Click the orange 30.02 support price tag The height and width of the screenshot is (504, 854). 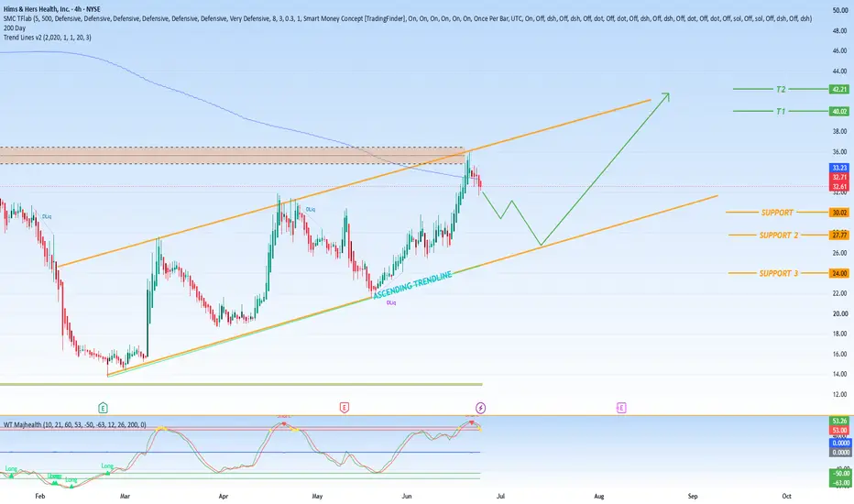click(x=838, y=213)
